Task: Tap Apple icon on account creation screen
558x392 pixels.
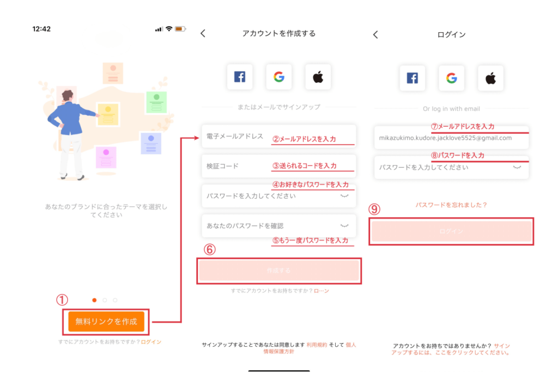Action: 318,77
